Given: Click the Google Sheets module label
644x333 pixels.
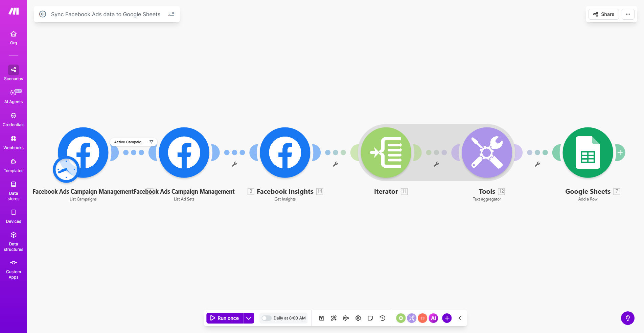Looking at the screenshot, I should 588,191.
